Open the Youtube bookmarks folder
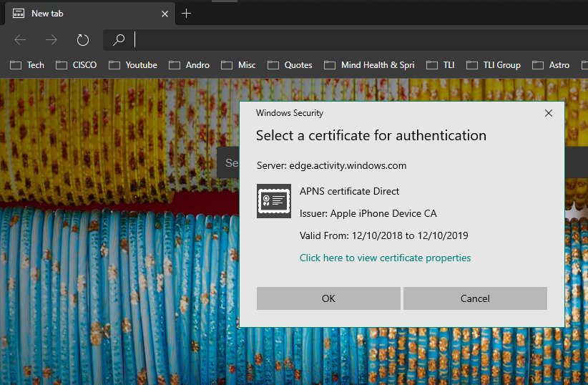This screenshot has width=588, height=385. coord(133,65)
